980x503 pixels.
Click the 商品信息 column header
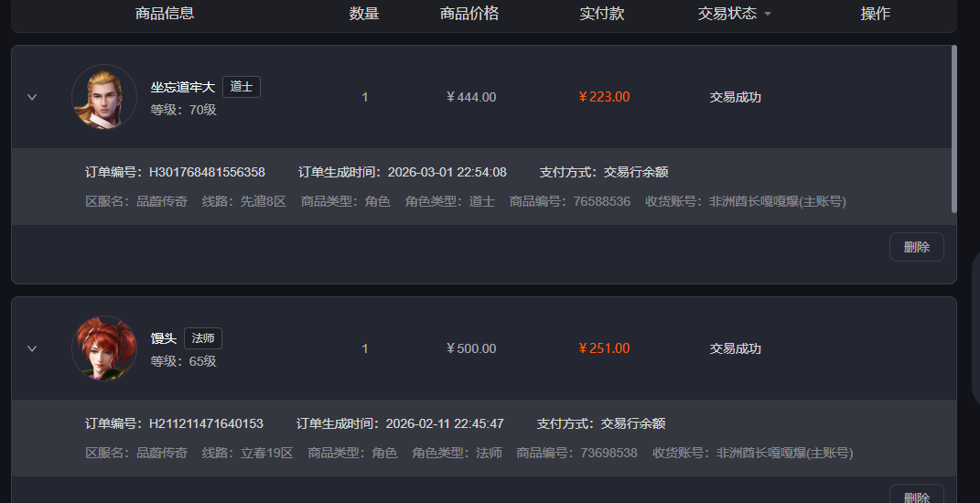click(165, 13)
